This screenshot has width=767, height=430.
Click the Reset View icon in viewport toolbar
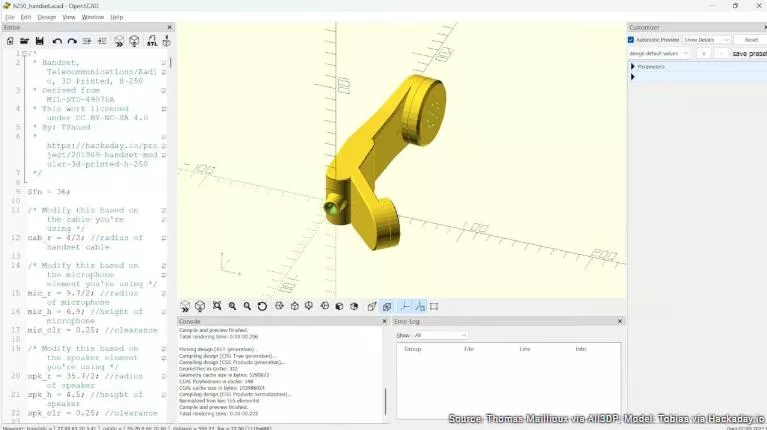click(262, 306)
